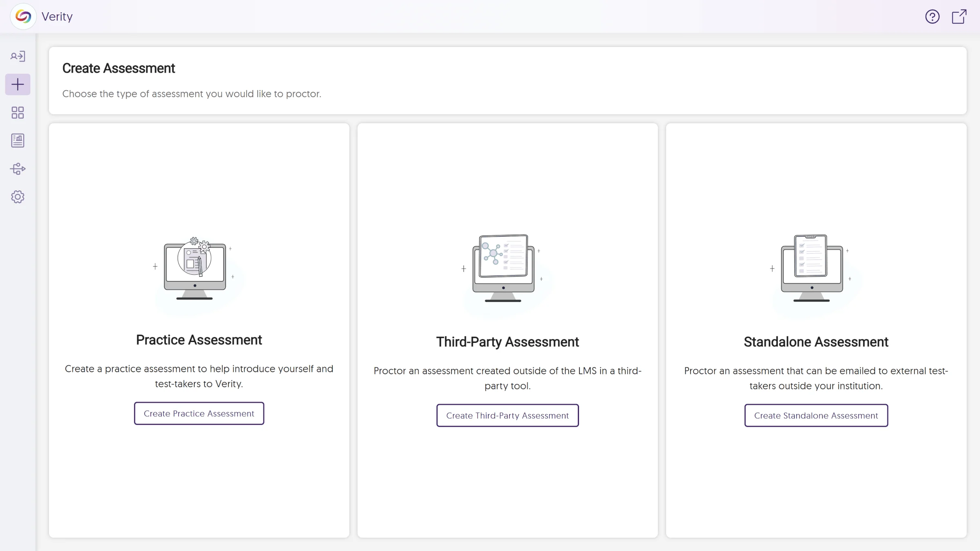Click the Verity app name text
The width and height of the screenshot is (980, 551).
tap(57, 17)
